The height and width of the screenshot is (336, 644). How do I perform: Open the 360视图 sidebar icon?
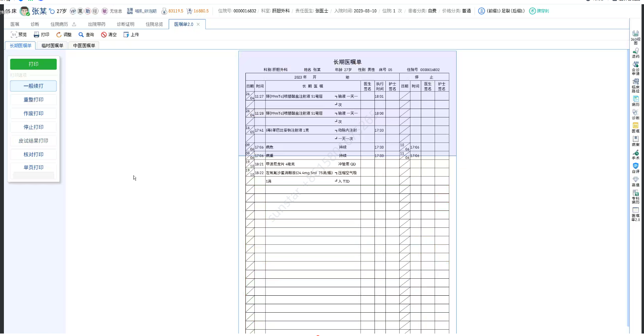click(x=636, y=37)
